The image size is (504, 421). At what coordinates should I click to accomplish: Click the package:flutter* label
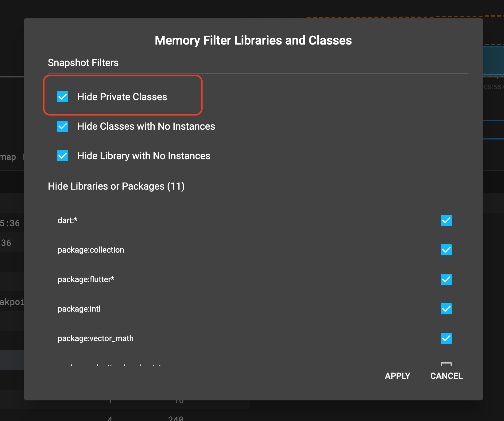click(86, 279)
